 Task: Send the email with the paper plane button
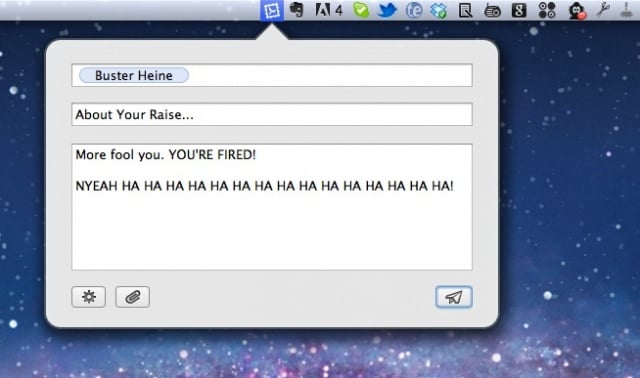point(454,297)
